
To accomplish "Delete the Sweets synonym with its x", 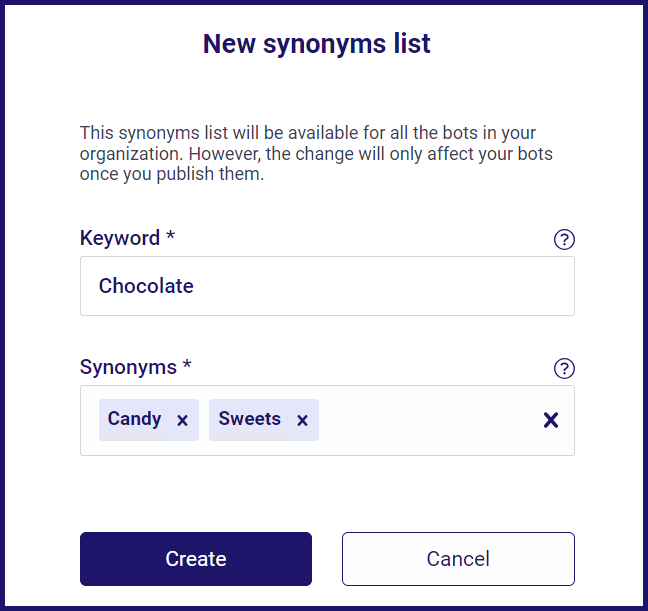I will 302,421.
